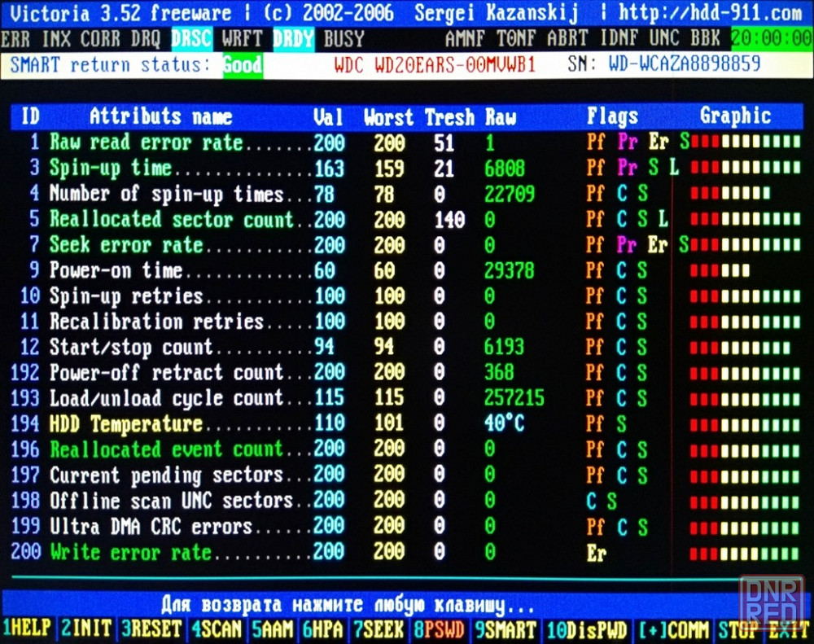
Task: Open the 5AAM function
Action: [273, 629]
